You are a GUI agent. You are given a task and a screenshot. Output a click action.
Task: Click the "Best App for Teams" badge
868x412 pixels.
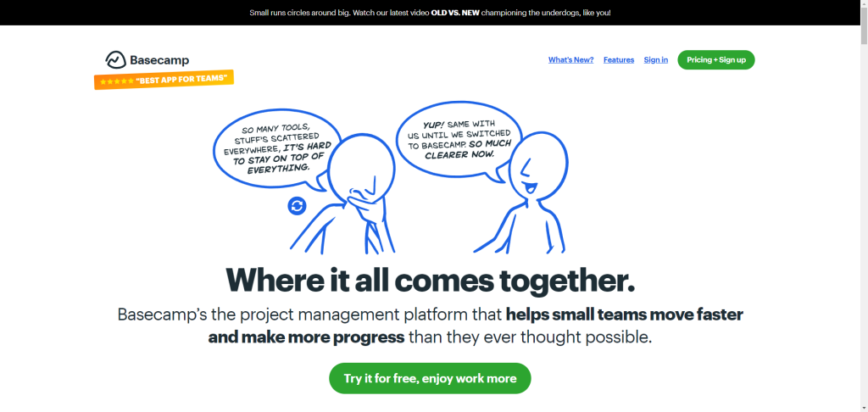[x=164, y=80]
